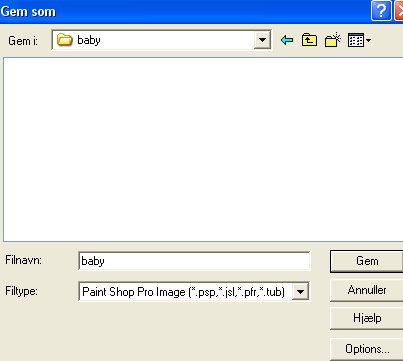This screenshot has height=361, width=403.
Task: Click into the Filnavn text field
Action: tap(194, 261)
